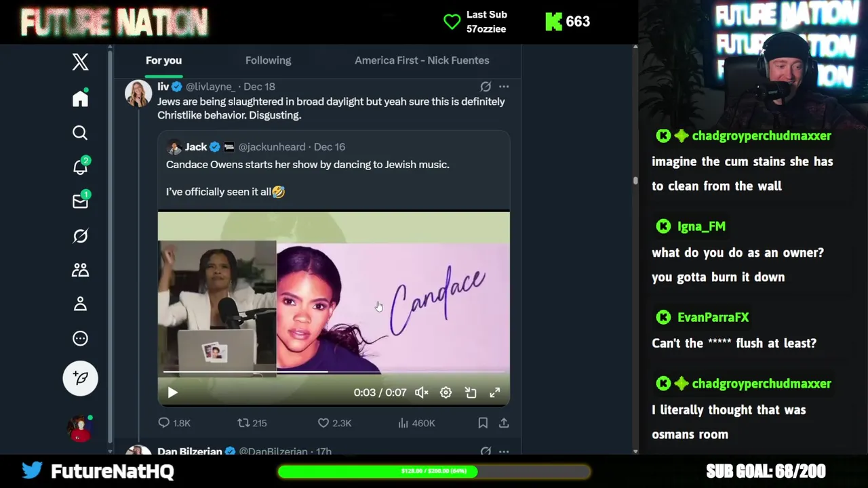Viewport: 868px width, 488px height.
Task: Switch to Following tab
Action: (268, 60)
